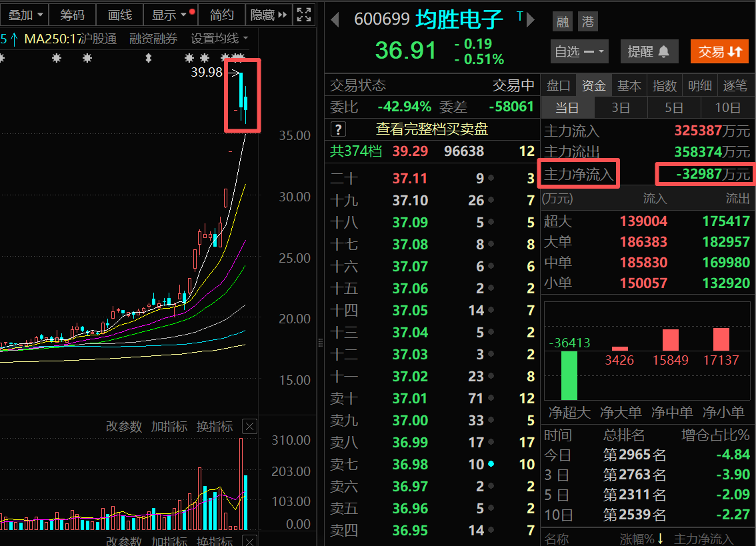The image size is (756, 546).
Task: Close the volume indicator panel X
Action: [250, 427]
